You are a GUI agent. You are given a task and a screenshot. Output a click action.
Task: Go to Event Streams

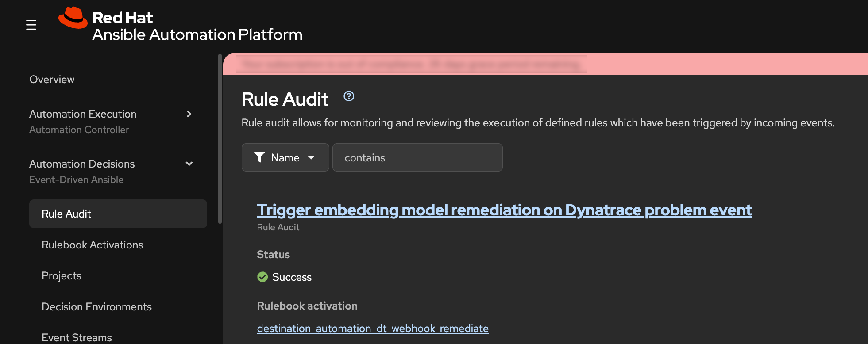[77, 337]
